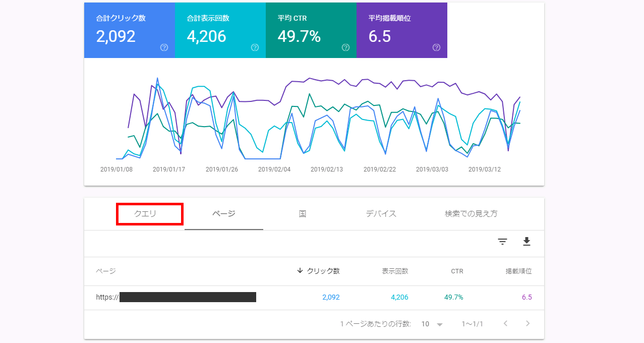Sort table by クリック数 column header
The height and width of the screenshot is (343, 644).
click(x=323, y=271)
